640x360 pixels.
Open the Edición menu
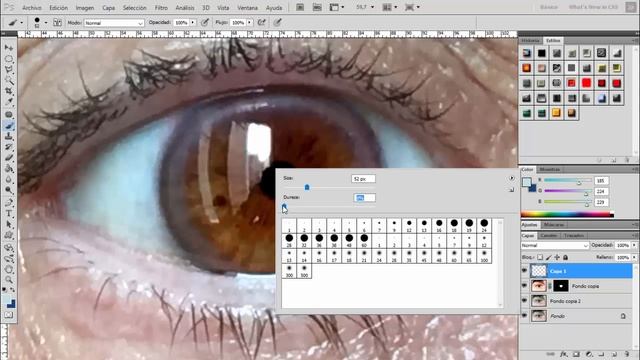coord(59,8)
